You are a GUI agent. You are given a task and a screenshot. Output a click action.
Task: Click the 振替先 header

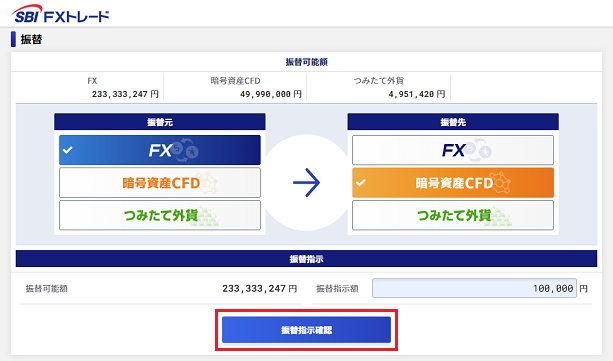[x=453, y=122]
